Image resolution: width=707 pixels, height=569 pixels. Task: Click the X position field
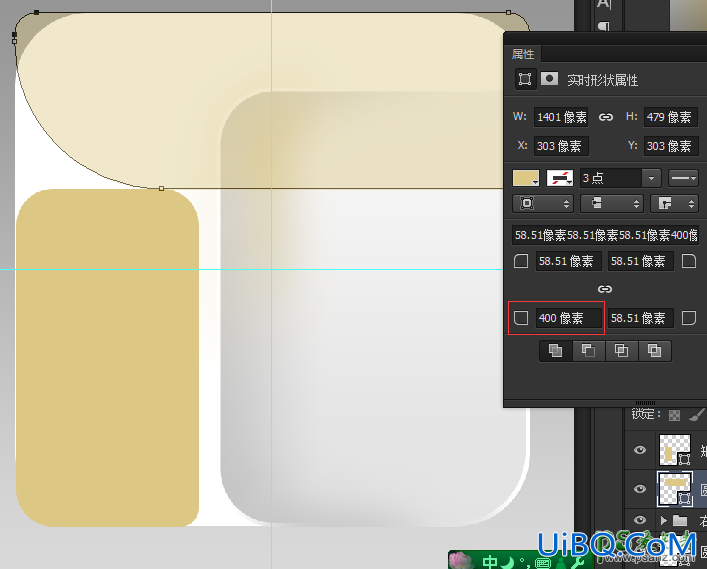tap(561, 146)
